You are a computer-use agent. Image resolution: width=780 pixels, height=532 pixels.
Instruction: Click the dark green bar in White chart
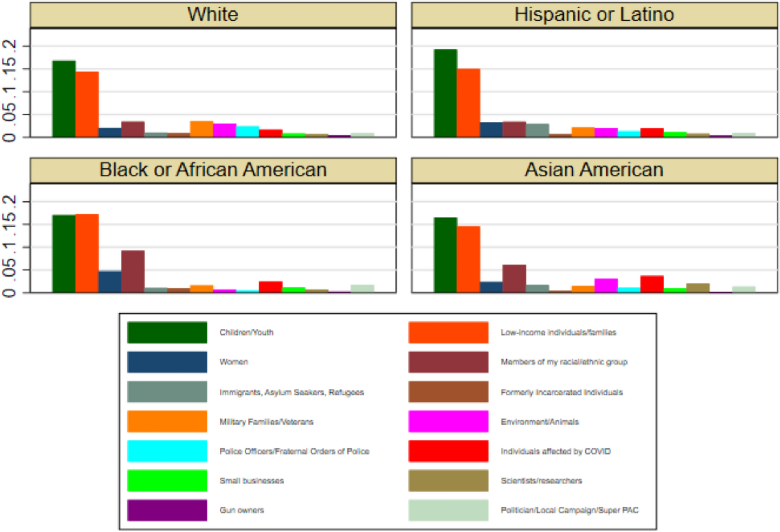[x=64, y=99]
